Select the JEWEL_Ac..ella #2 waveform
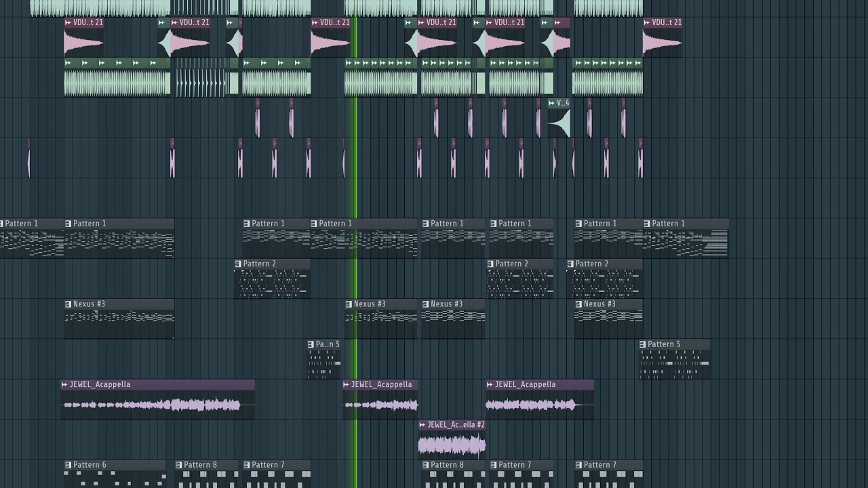This screenshot has width=868, height=488. (452, 445)
